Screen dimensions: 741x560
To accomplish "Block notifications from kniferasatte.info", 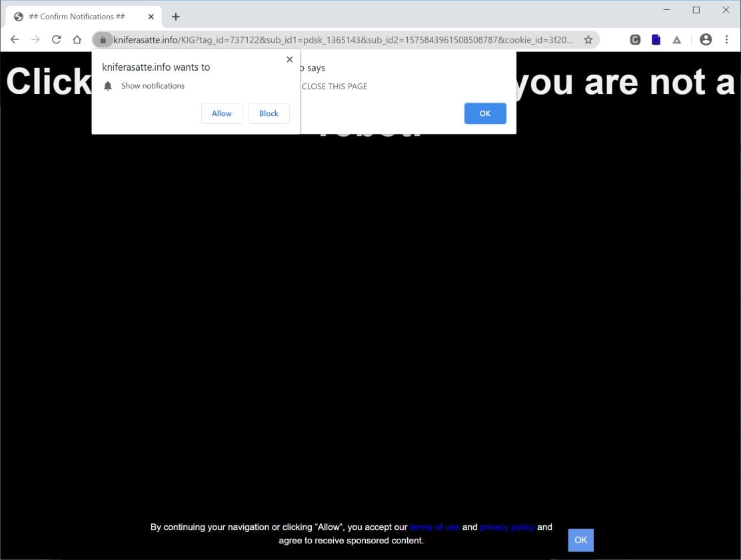I will click(269, 113).
